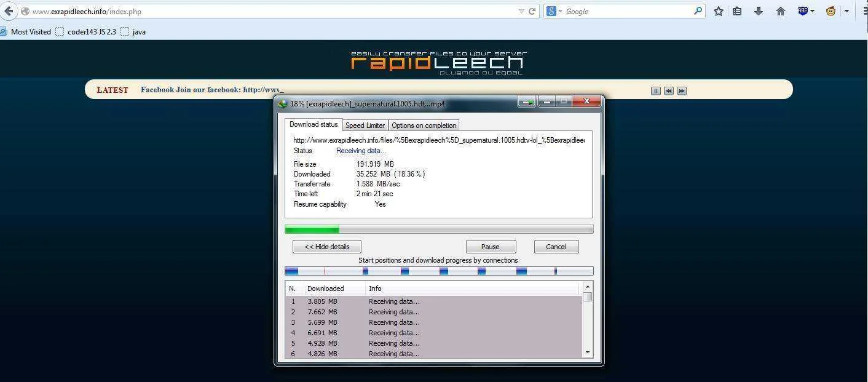Click the green arrow dialog title button
The height and width of the screenshot is (382, 868).
click(526, 102)
